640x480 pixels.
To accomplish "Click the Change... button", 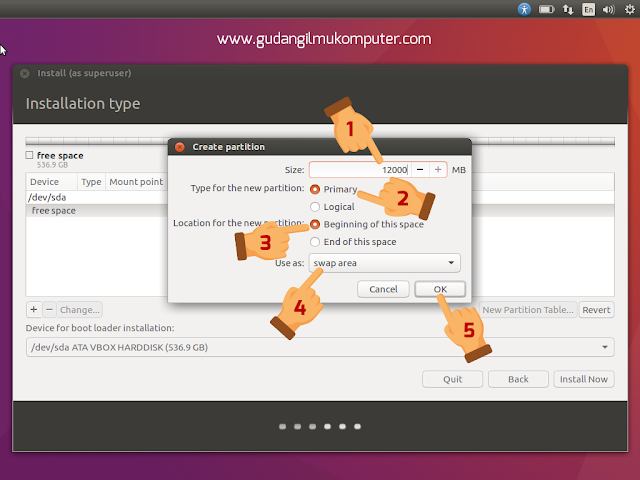I will 80,310.
